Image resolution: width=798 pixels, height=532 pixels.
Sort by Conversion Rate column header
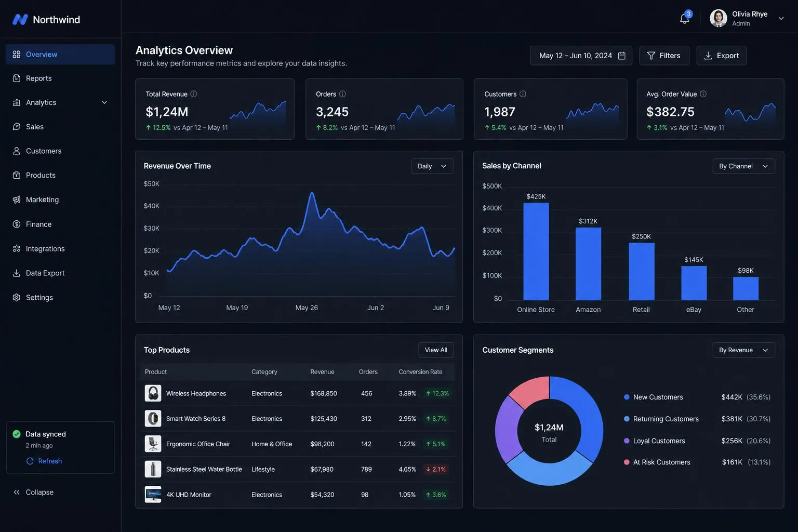(x=420, y=372)
